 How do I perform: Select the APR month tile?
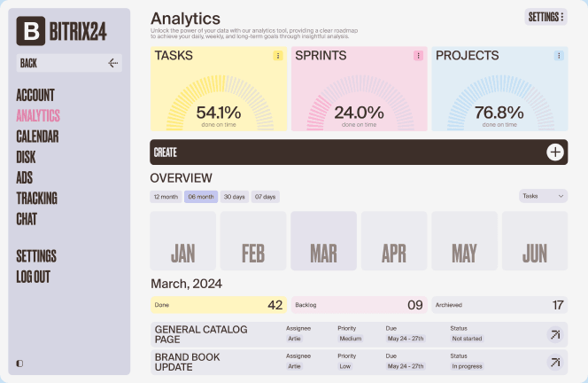click(x=394, y=240)
